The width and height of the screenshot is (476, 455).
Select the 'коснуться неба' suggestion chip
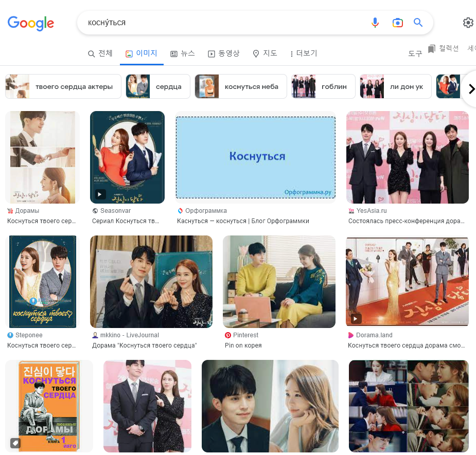coord(241,86)
